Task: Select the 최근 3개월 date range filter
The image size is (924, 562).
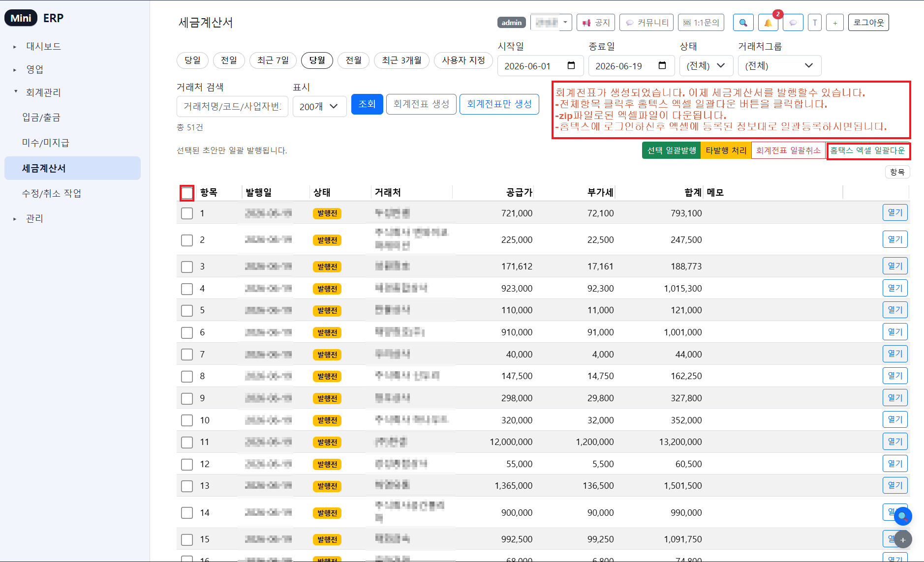Action: pos(401,60)
